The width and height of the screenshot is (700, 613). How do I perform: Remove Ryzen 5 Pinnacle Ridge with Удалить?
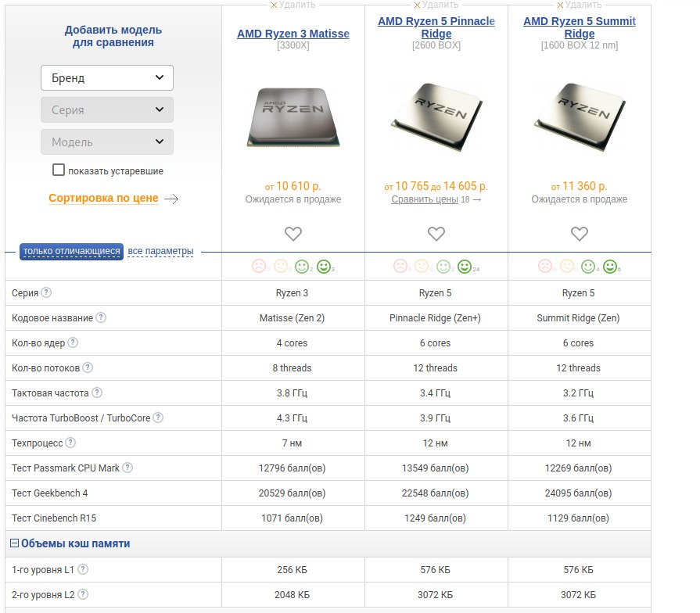tap(436, 5)
